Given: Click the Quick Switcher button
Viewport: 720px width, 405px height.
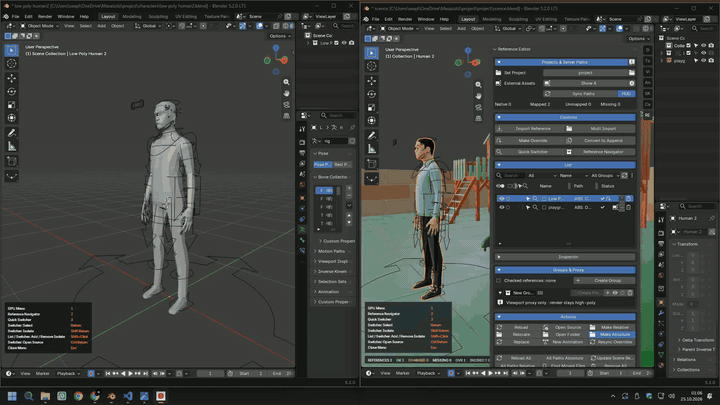Looking at the screenshot, I should tap(529, 152).
